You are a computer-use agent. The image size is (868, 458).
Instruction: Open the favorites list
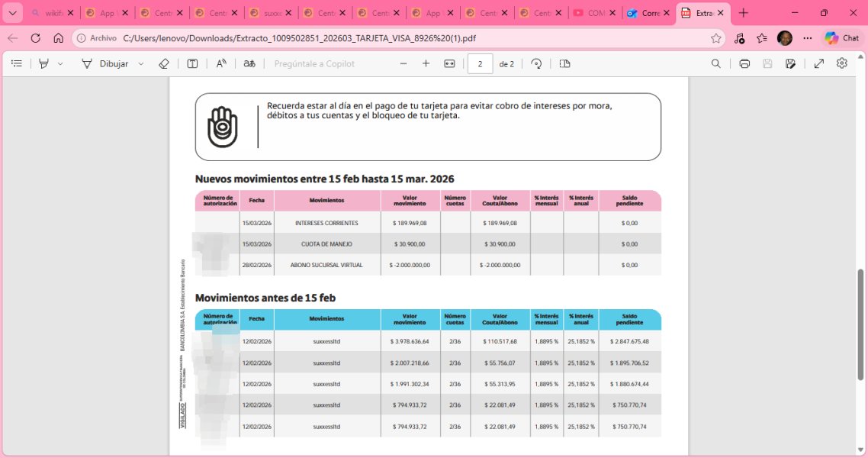[762, 38]
